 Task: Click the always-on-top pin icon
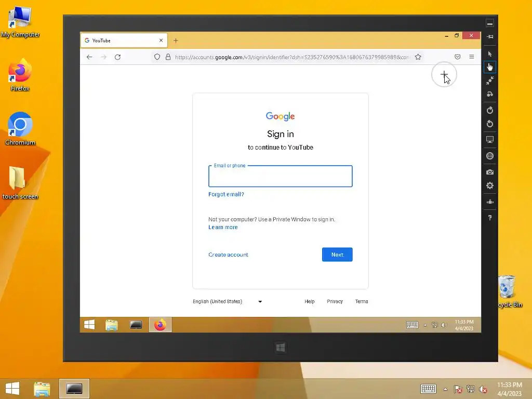[489, 37]
